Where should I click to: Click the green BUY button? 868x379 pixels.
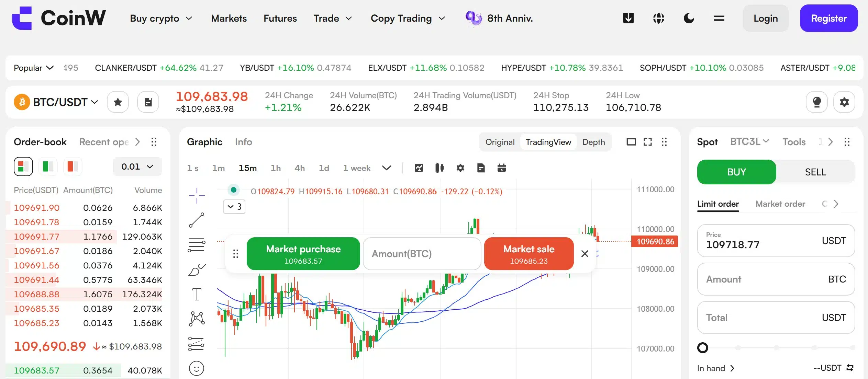(x=736, y=172)
